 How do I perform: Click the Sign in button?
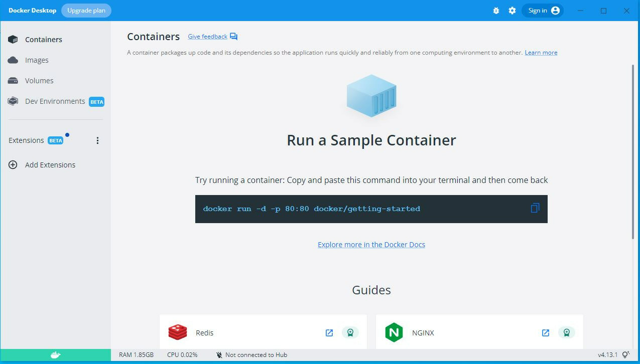543,11
